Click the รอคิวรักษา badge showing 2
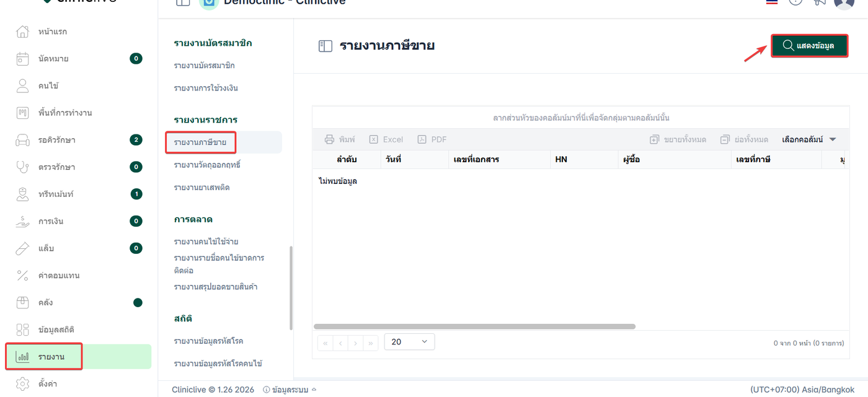This screenshot has height=397, width=868. click(x=136, y=139)
